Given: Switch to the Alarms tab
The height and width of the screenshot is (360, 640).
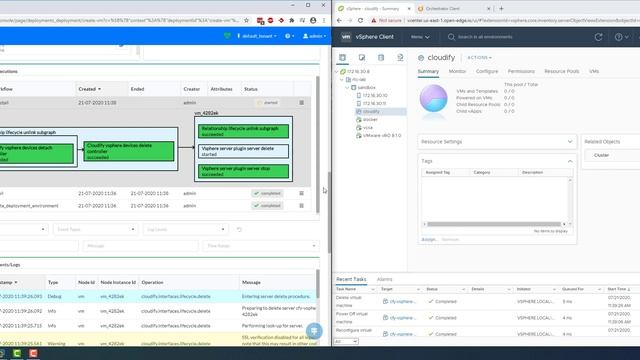Looking at the screenshot, I should tap(384, 280).
